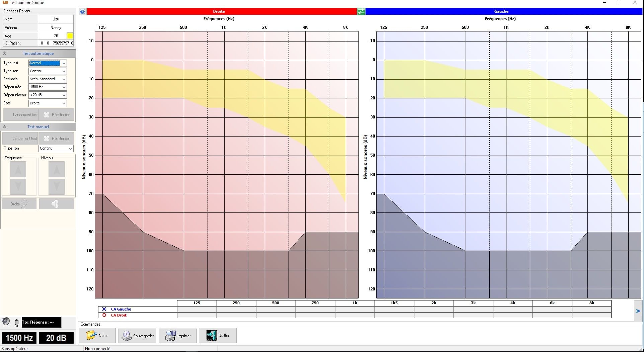The height and width of the screenshot is (352, 644).
Task: Select the Gauche blue ear header
Action: (501, 11)
